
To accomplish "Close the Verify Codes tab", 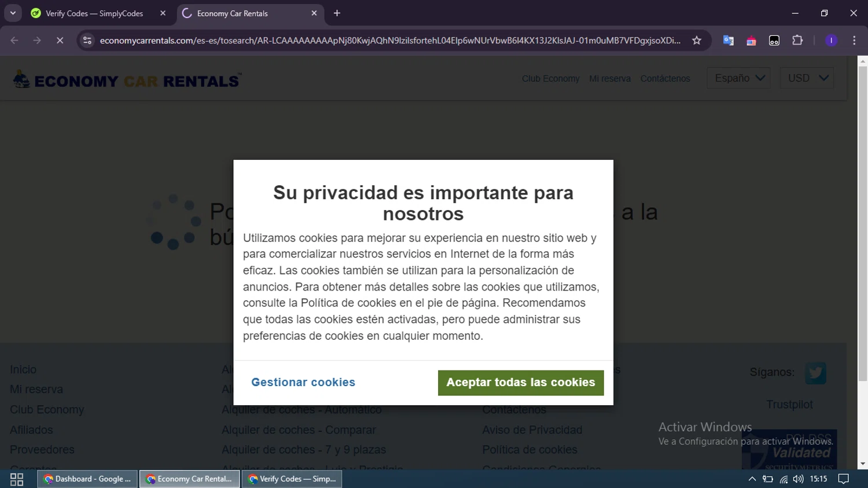I will pos(163,13).
